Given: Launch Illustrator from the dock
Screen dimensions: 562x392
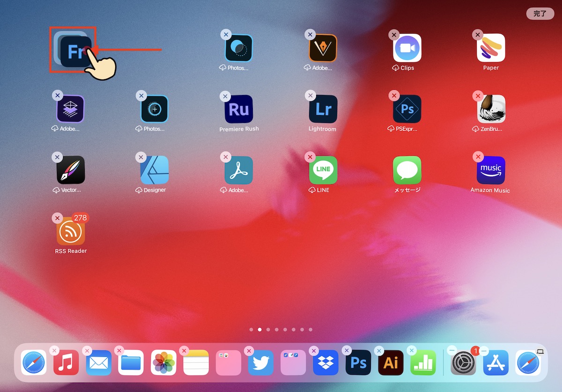Looking at the screenshot, I should [x=391, y=363].
